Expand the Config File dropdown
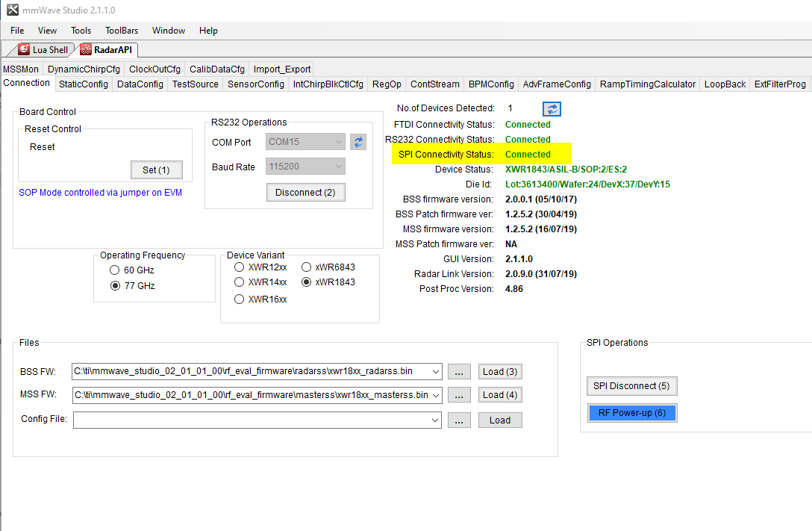This screenshot has width=812, height=531. coord(435,420)
